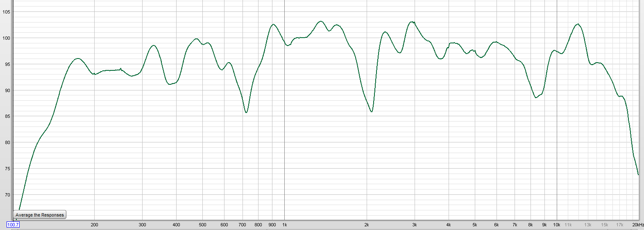This screenshot has width=644, height=230.
Task: Click the 6k frequency axis label
Action: [x=497, y=225]
